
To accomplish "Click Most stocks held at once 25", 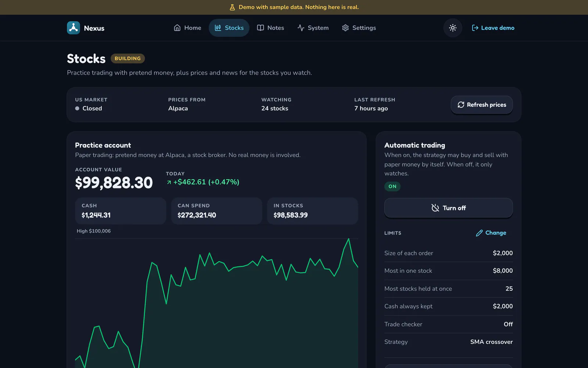I will click(448, 289).
